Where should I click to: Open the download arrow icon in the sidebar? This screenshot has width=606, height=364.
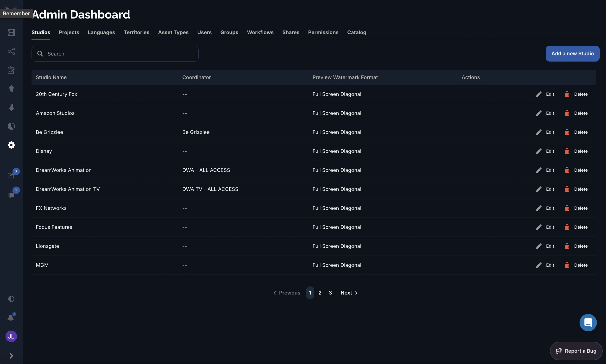pos(11,107)
